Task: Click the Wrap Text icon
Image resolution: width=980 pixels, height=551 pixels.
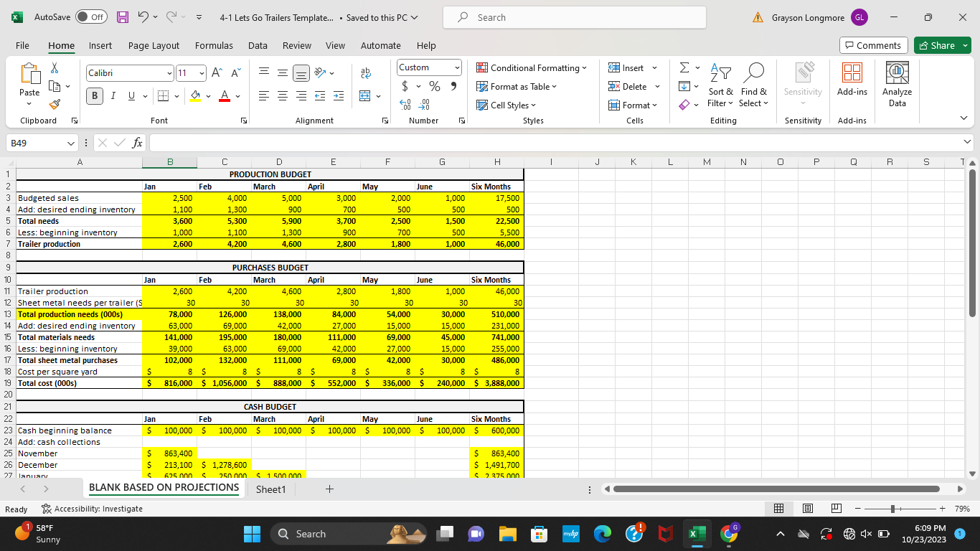Action: (366, 72)
